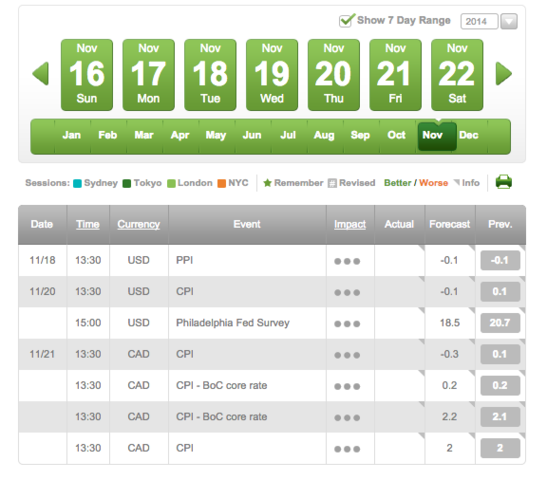Switch to the Dec month tab
The image size is (547, 480).
point(469,135)
